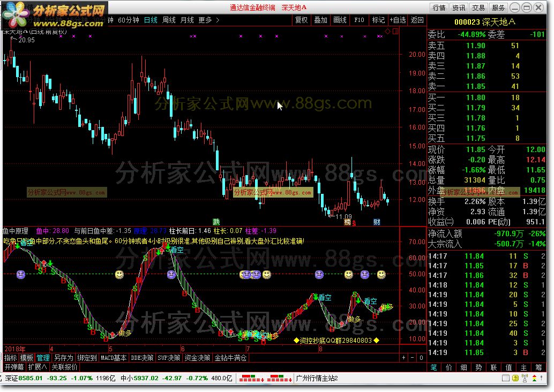Add stock with +自选 button

pos(398,20)
